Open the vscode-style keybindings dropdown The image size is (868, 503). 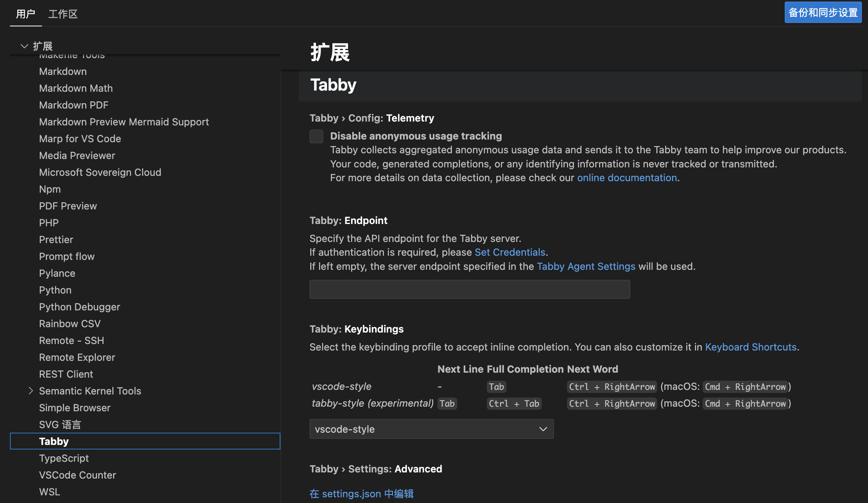pyautogui.click(x=431, y=429)
